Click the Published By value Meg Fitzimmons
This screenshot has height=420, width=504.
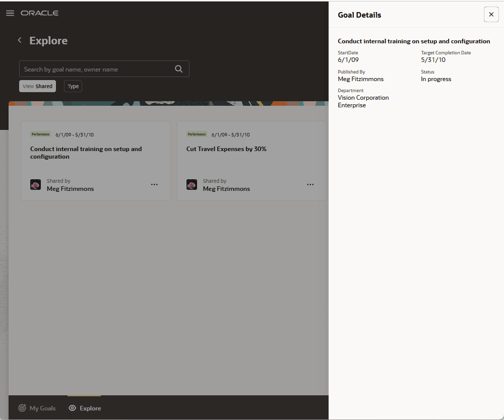point(361,79)
